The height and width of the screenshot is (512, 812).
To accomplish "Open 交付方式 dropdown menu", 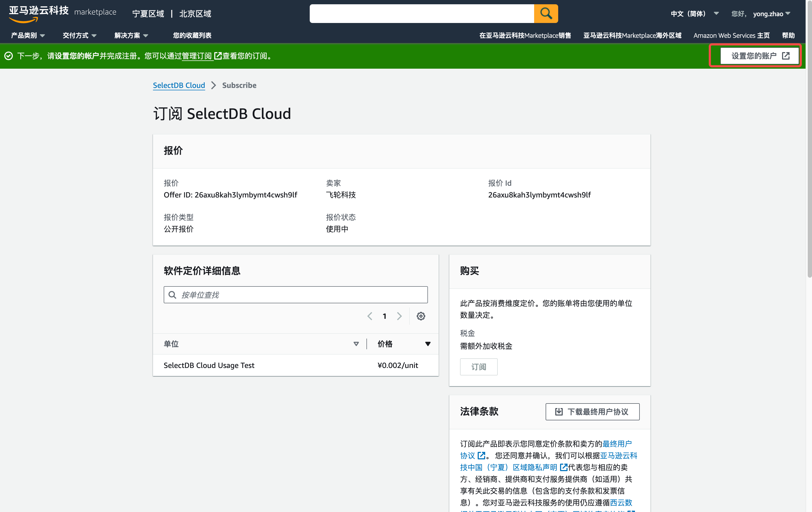I will pos(80,35).
